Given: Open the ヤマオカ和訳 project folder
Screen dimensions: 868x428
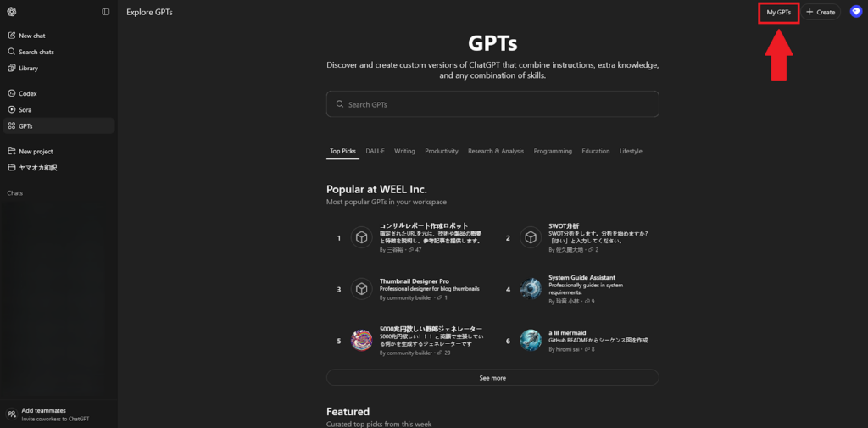Looking at the screenshot, I should click(58, 167).
